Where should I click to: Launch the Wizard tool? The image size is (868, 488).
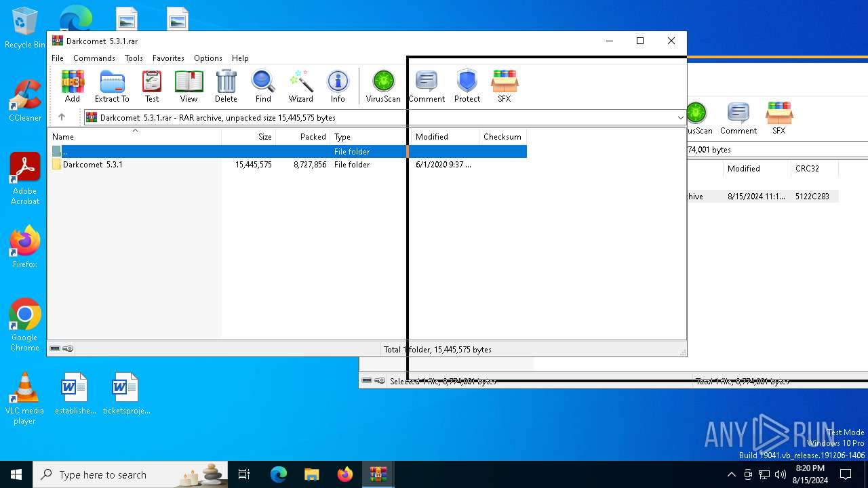coord(300,86)
